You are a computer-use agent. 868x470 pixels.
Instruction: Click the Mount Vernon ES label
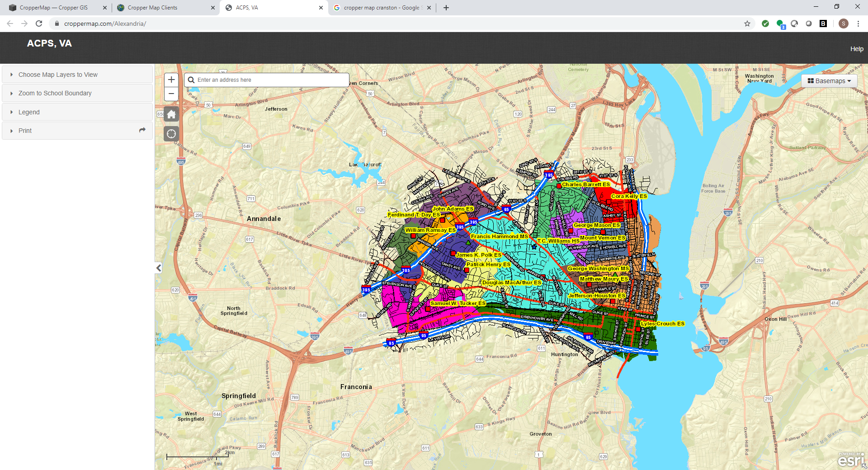(603, 238)
